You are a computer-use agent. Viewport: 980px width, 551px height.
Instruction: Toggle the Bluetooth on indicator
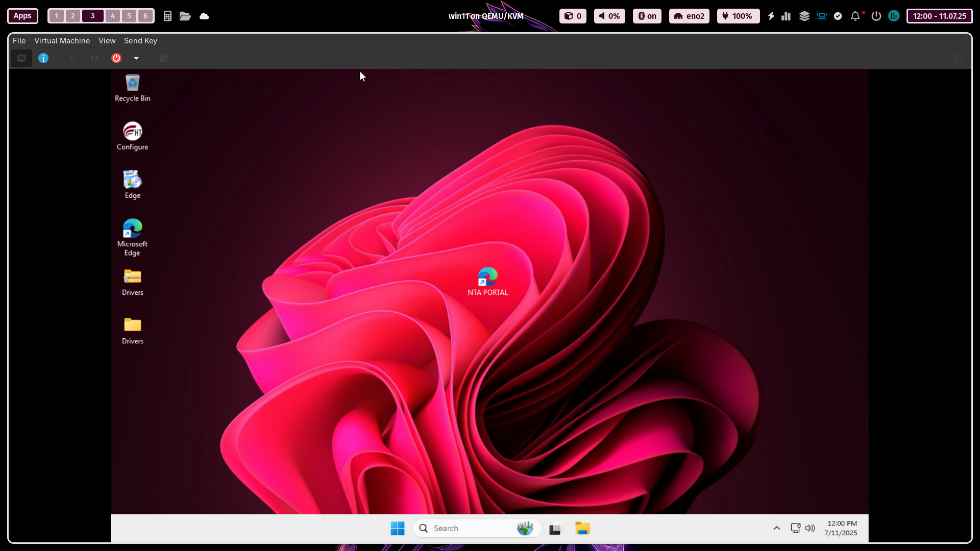point(647,16)
